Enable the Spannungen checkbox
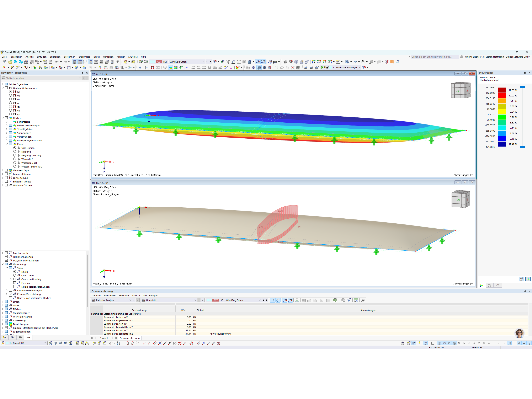532x399 pixels. coord(11,133)
